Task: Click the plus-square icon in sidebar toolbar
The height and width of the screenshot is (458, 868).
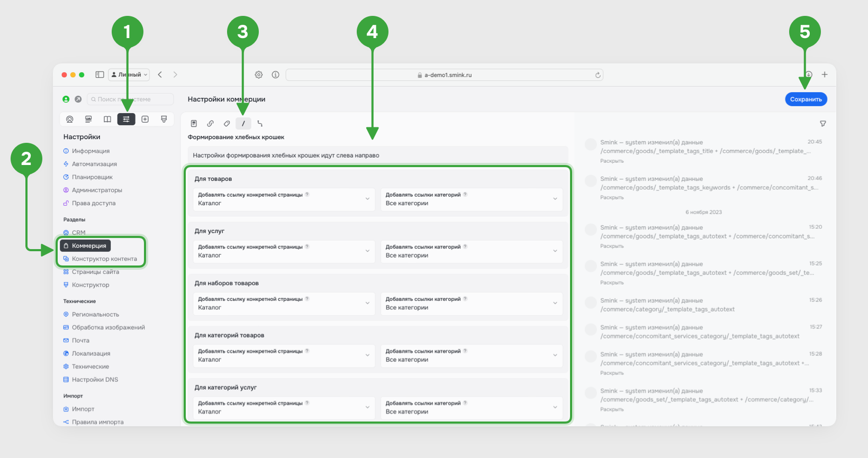Action: coord(145,119)
